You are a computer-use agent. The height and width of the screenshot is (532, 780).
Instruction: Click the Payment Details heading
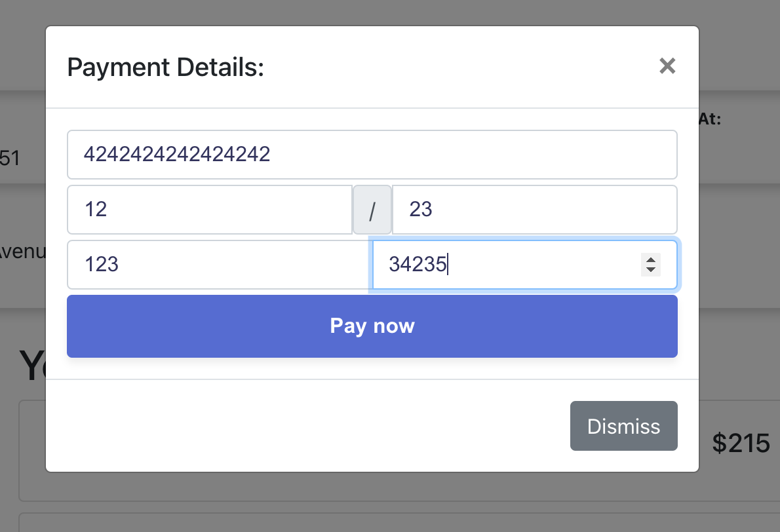[165, 67]
